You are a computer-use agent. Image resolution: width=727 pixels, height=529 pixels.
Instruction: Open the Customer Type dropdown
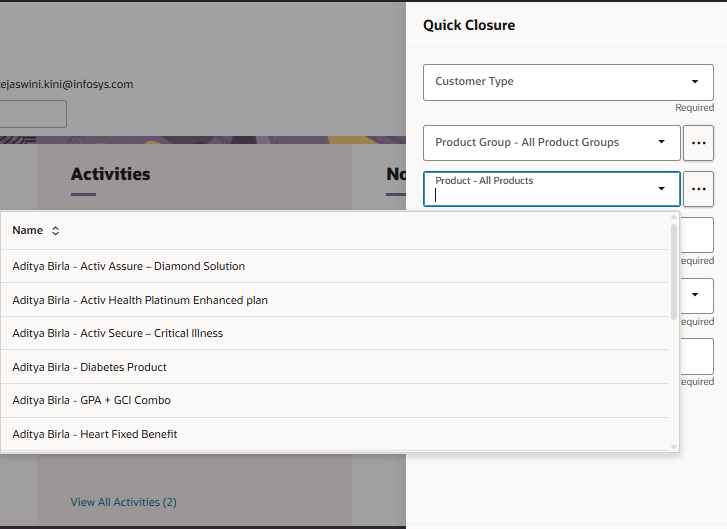(x=568, y=82)
